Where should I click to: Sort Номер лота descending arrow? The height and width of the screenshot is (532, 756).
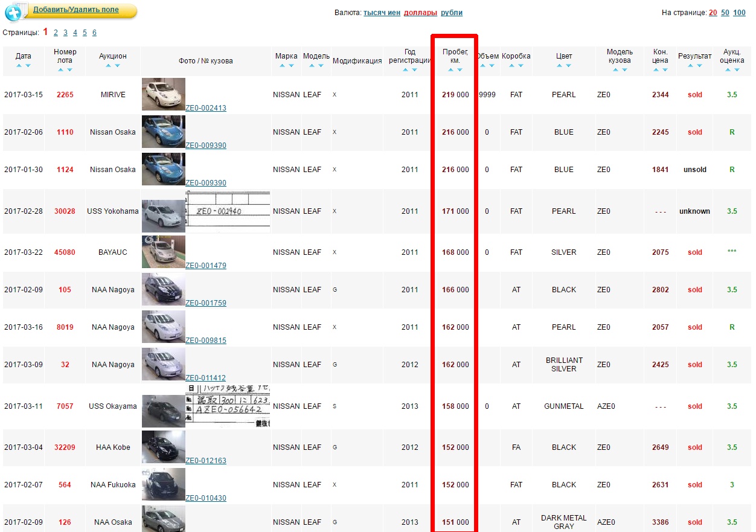(69, 69)
